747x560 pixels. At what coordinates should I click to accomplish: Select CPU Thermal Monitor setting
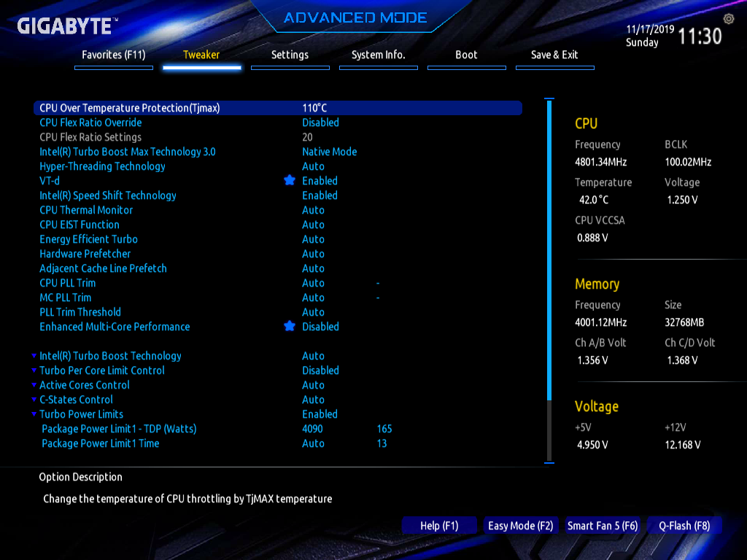86,210
